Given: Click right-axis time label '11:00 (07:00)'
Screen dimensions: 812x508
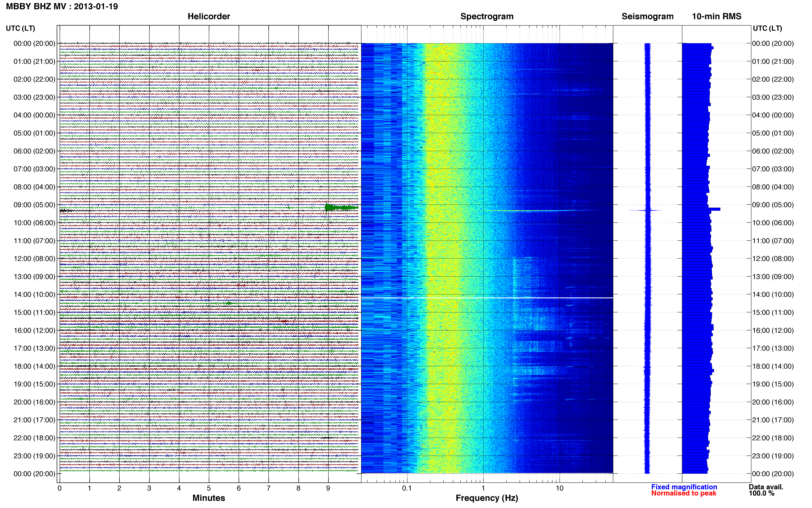Looking at the screenshot, I should pos(773,241).
